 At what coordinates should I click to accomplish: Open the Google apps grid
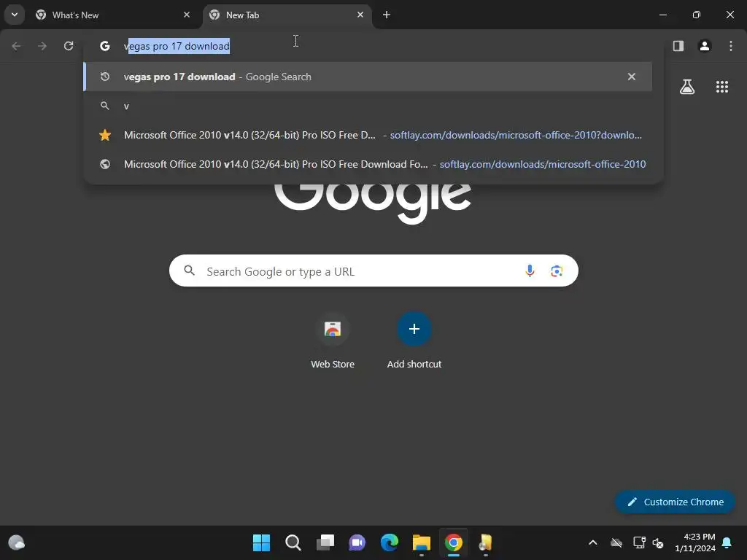(x=722, y=87)
